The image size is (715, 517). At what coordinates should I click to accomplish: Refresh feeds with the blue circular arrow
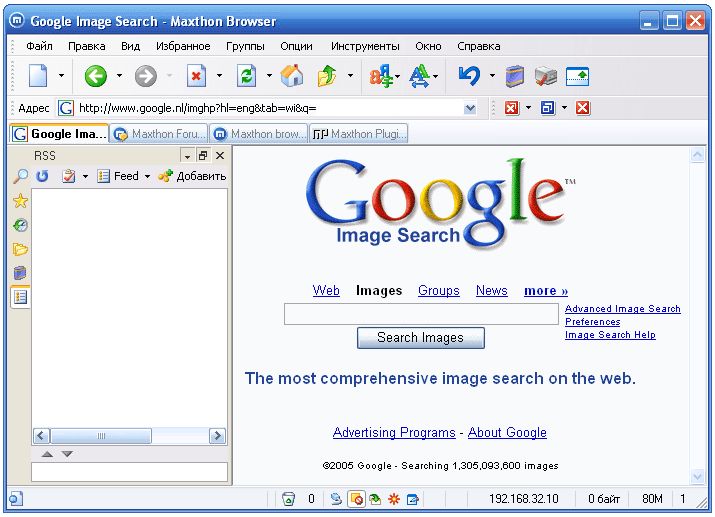coord(42,176)
